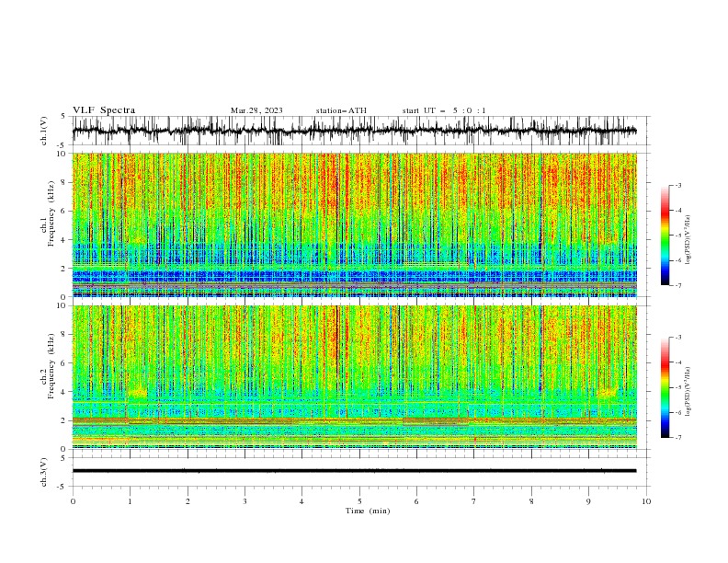Image resolution: width=728 pixels, height=563 pixels.
Task: Click time axis tick label "6"
Action: coord(417,501)
